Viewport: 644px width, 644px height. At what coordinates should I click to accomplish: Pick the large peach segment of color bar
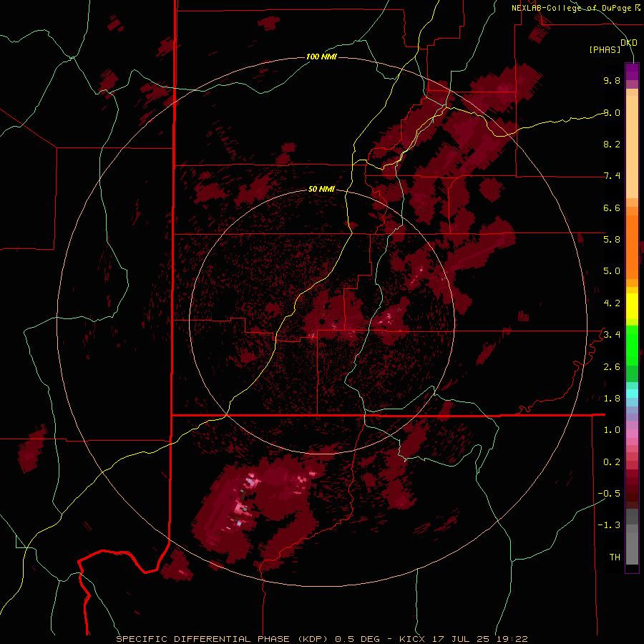click(x=632, y=147)
